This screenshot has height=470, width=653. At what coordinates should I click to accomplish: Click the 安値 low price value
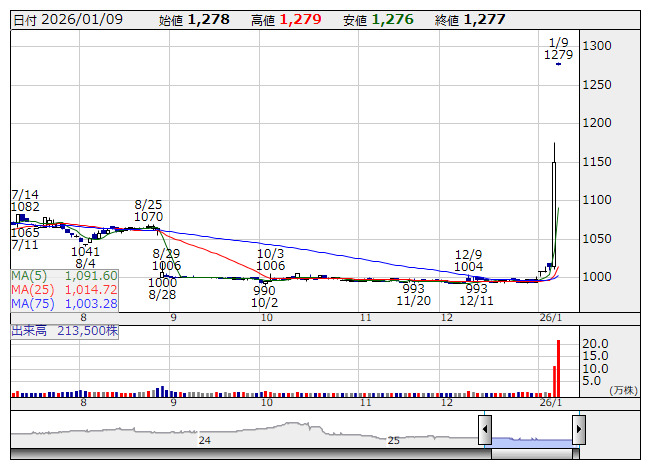tap(392, 19)
